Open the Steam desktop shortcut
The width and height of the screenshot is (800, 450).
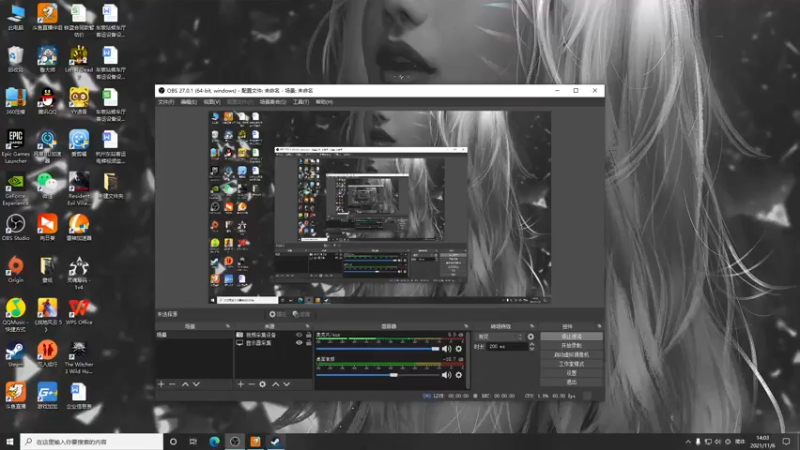(15, 355)
